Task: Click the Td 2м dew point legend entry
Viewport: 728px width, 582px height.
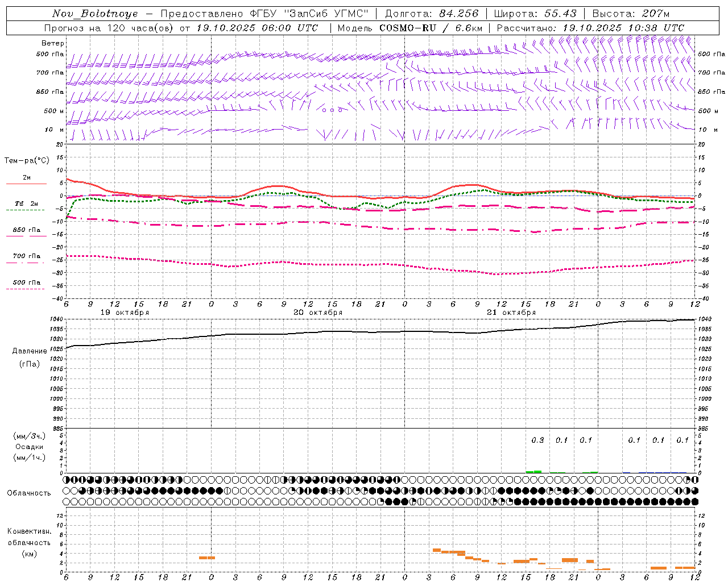Action: point(26,205)
